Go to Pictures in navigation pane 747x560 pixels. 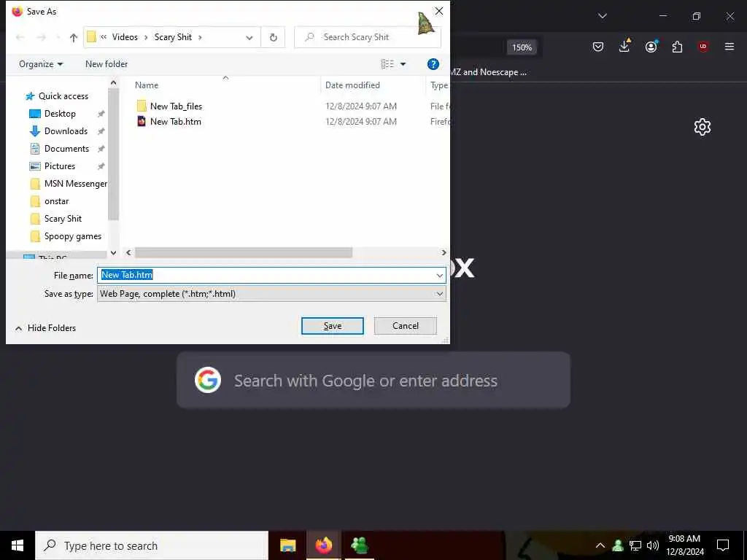[x=60, y=166]
